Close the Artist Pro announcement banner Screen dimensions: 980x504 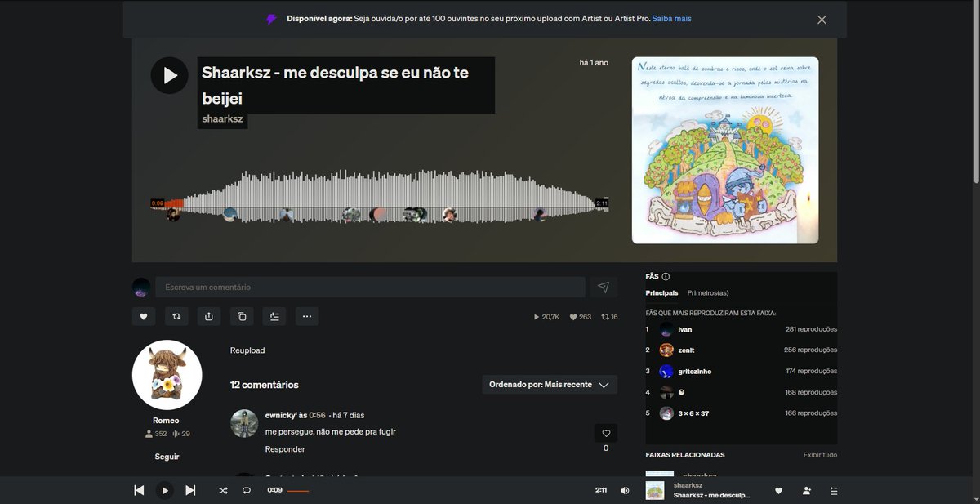822,20
